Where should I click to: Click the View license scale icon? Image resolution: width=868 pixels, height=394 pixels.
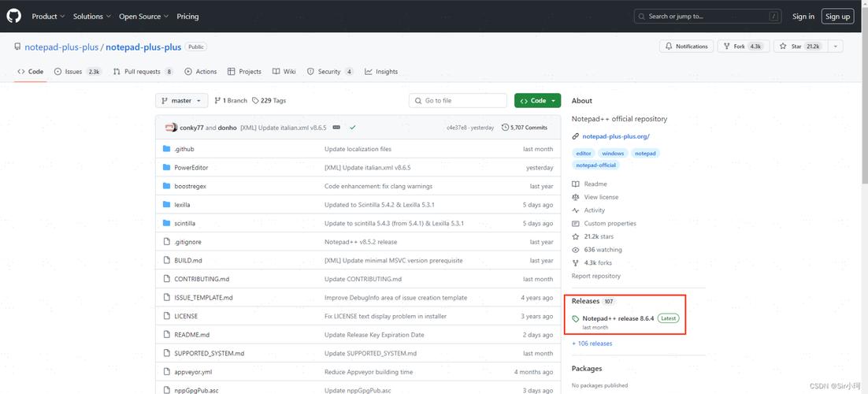576,197
